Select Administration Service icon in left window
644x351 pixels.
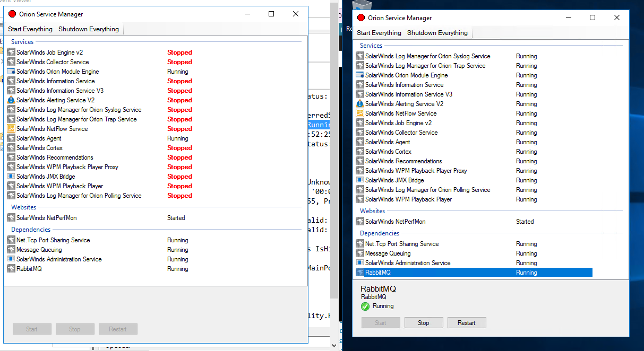pyautogui.click(x=11, y=259)
